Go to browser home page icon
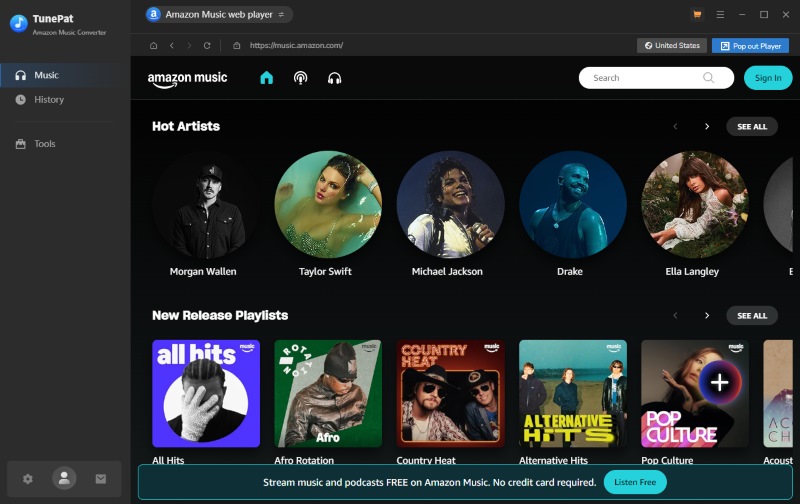The image size is (800, 504). [154, 45]
